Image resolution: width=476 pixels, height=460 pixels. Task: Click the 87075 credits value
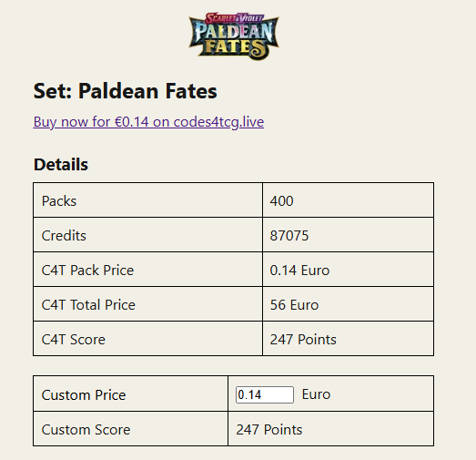(289, 236)
